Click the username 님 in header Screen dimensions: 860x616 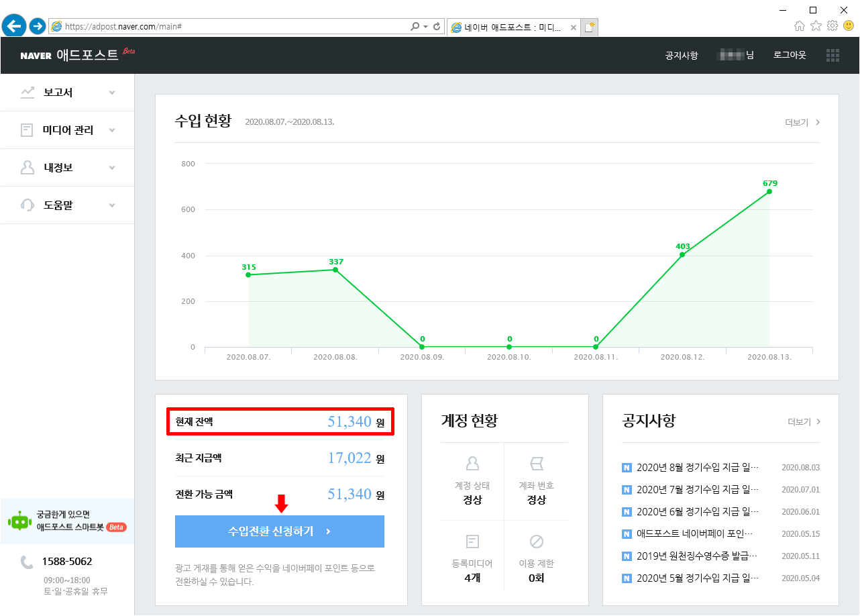tap(735, 55)
